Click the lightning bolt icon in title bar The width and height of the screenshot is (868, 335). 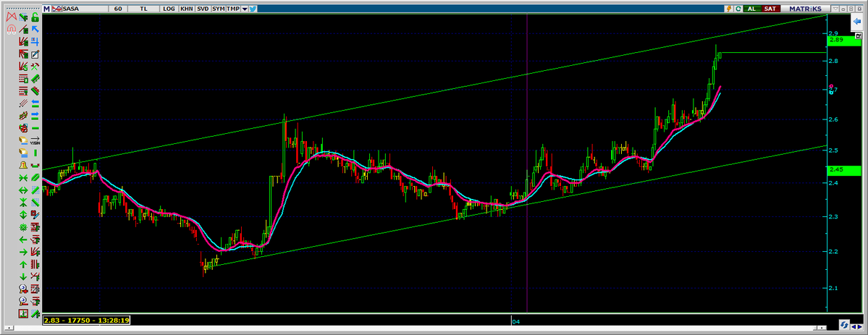click(728, 9)
